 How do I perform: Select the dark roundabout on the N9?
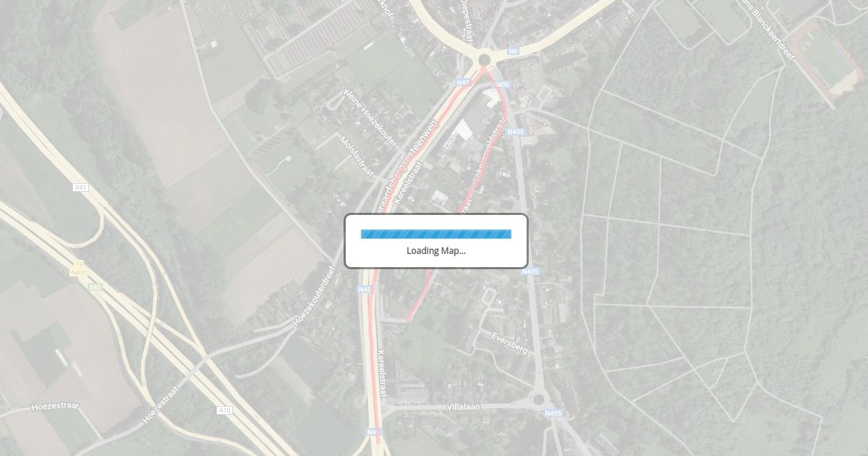tap(484, 59)
